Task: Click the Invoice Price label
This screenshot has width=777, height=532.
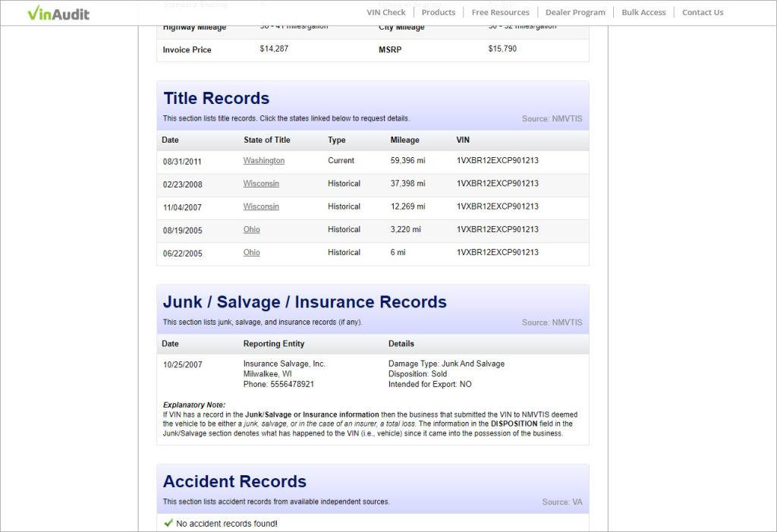Action: click(187, 49)
